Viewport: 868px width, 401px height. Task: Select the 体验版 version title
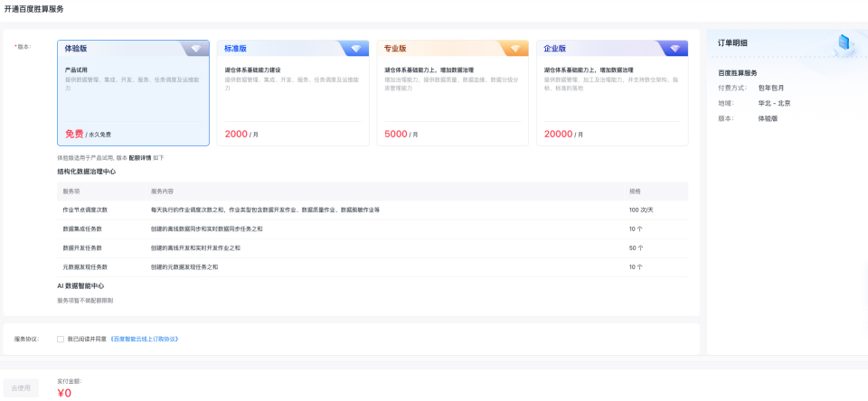click(x=76, y=49)
